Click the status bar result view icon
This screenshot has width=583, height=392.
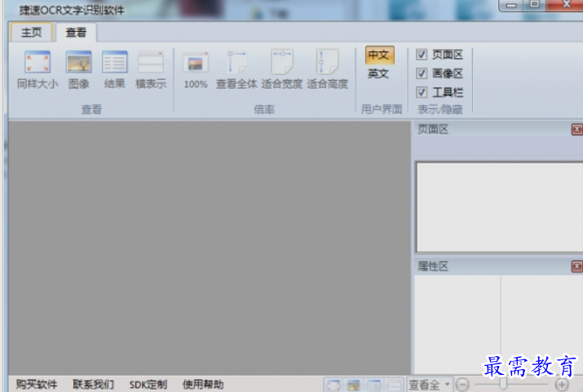pos(373,385)
